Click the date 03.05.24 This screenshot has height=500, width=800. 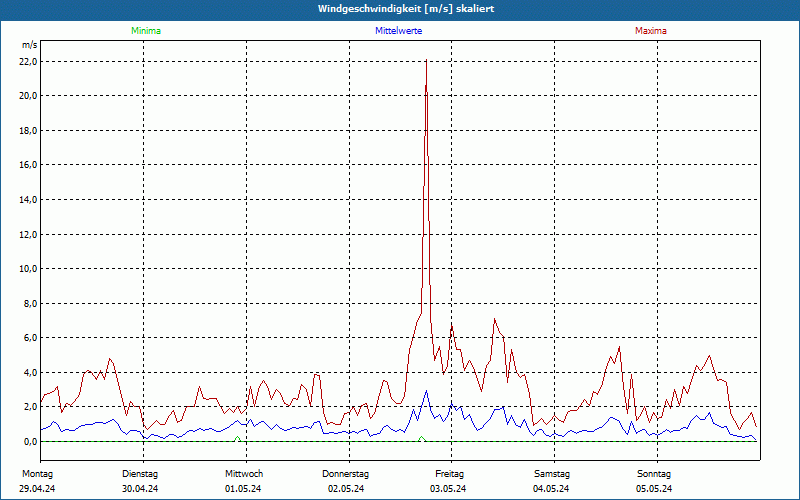click(x=448, y=489)
